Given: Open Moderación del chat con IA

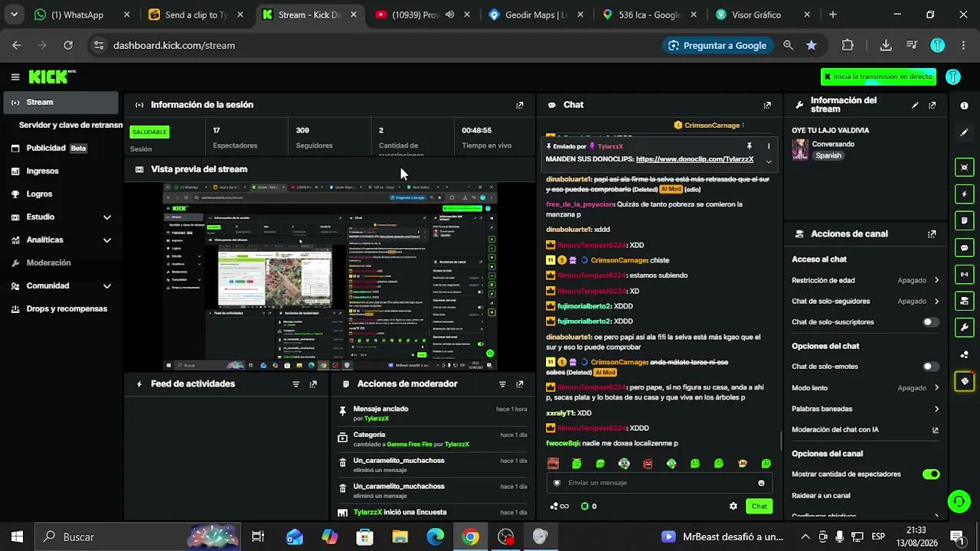Looking at the screenshot, I should tap(865, 430).
